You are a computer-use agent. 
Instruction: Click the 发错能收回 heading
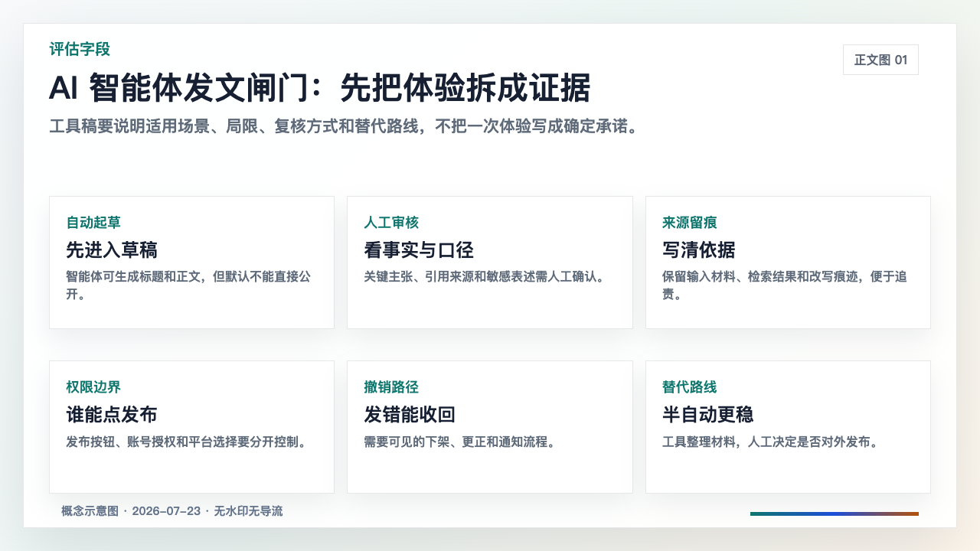click(x=410, y=415)
